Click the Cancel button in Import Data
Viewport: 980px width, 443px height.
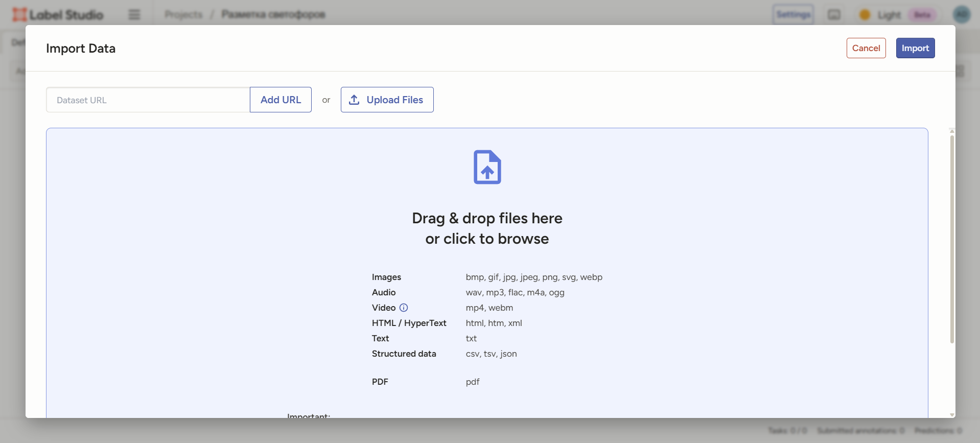tap(866, 48)
